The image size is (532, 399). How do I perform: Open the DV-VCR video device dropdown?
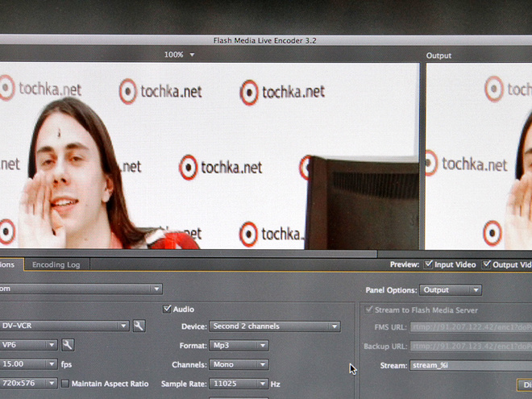[64, 326]
